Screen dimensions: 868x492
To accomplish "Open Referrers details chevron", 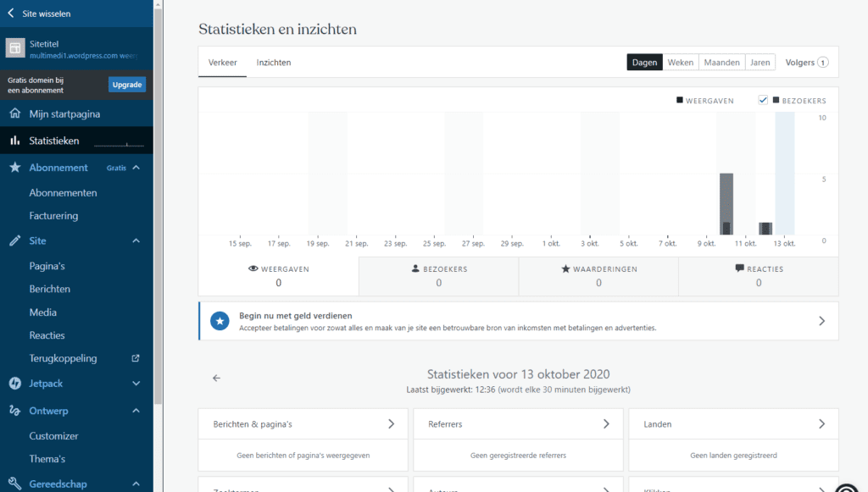I will click(606, 424).
